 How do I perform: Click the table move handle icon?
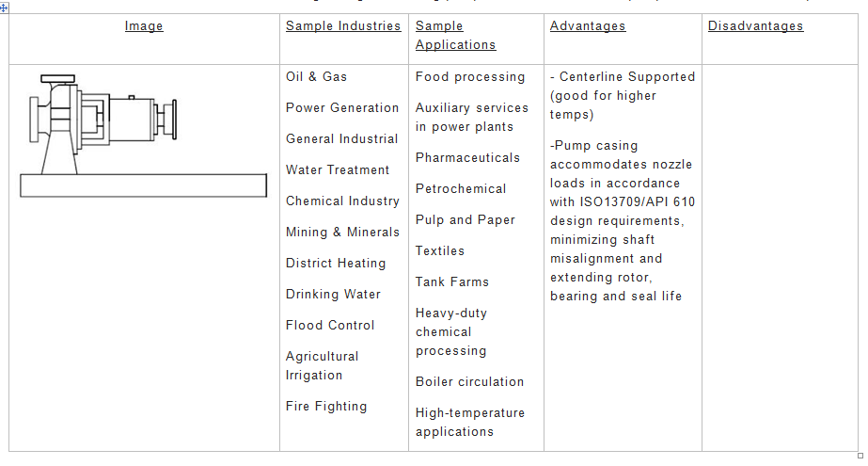coord(5,7)
